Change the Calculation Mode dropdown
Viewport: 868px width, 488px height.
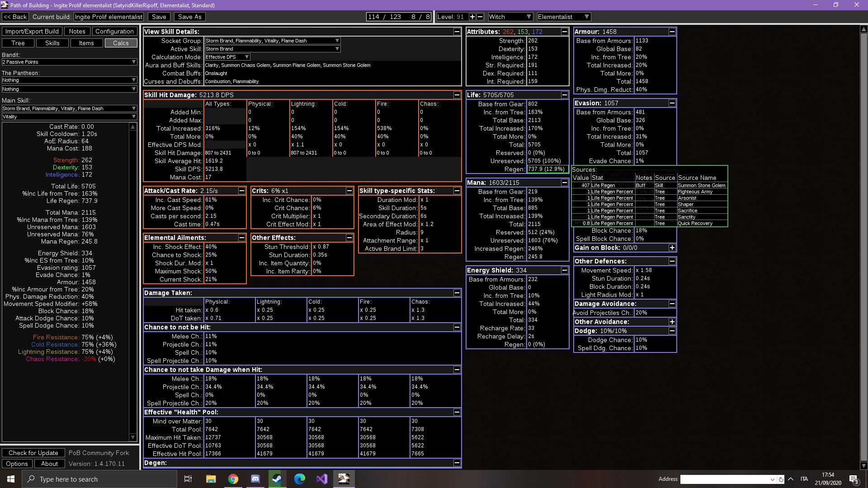[x=227, y=57]
